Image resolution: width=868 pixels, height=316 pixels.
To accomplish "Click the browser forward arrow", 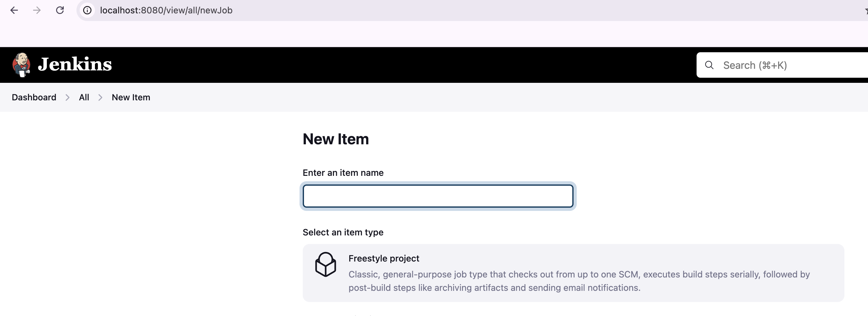I will tap(37, 11).
